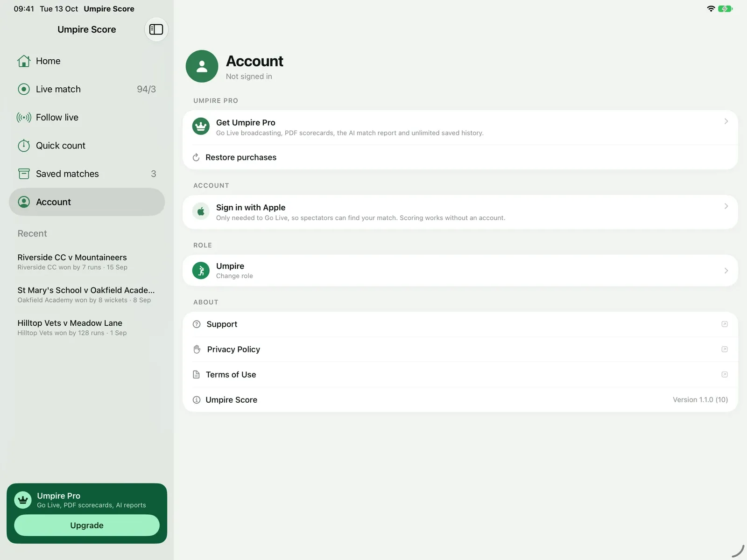Open Privacy Policy external link arrow
Viewport: 747px width, 560px height.
pyautogui.click(x=725, y=350)
